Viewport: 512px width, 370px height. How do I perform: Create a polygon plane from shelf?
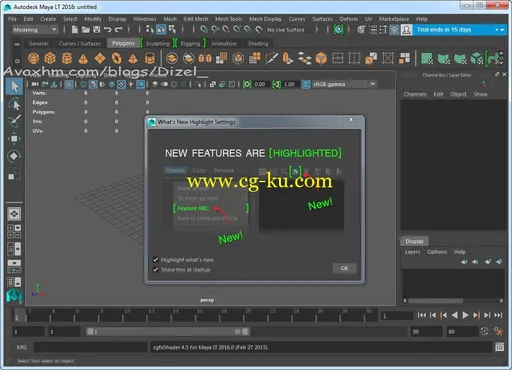(x=100, y=58)
